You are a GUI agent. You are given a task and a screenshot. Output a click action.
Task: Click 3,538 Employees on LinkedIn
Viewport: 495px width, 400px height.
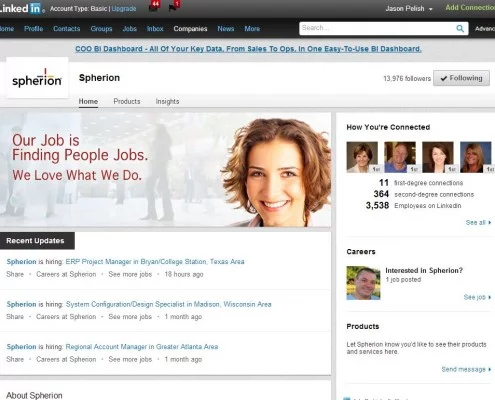coord(413,205)
